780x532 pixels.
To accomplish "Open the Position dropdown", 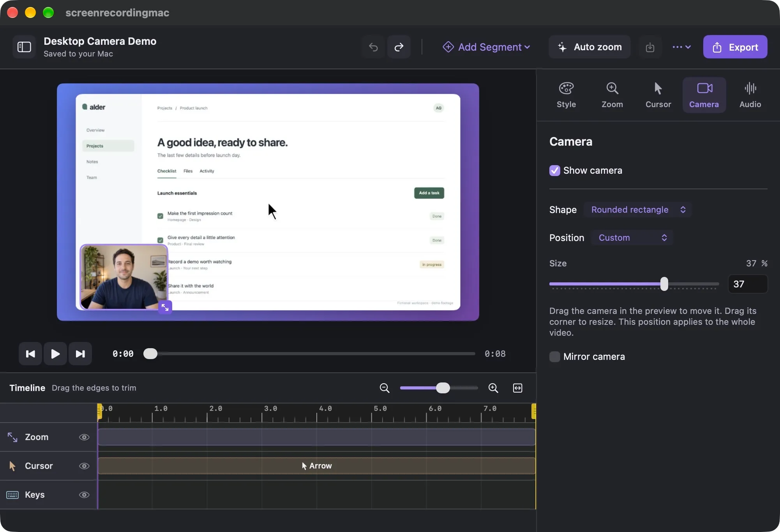I will click(x=632, y=238).
